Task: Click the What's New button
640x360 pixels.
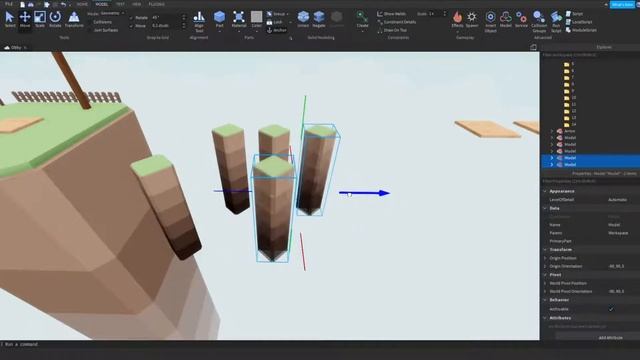Action: tap(622, 4)
